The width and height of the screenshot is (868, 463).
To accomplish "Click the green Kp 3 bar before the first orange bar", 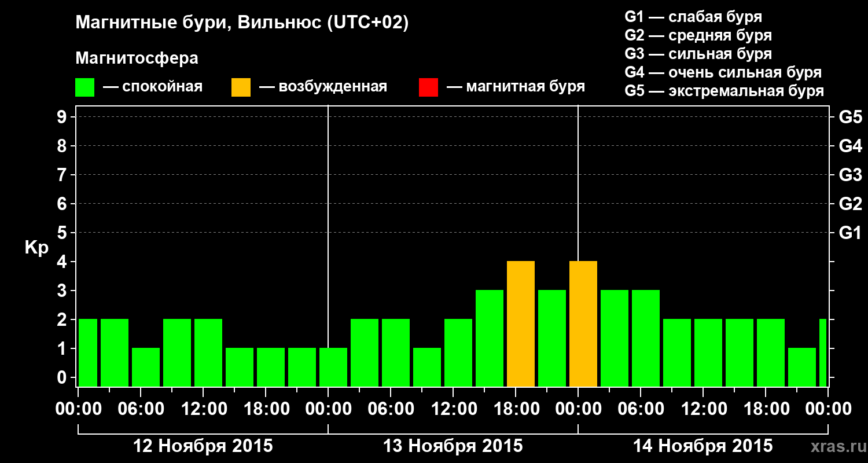I will click(490, 339).
